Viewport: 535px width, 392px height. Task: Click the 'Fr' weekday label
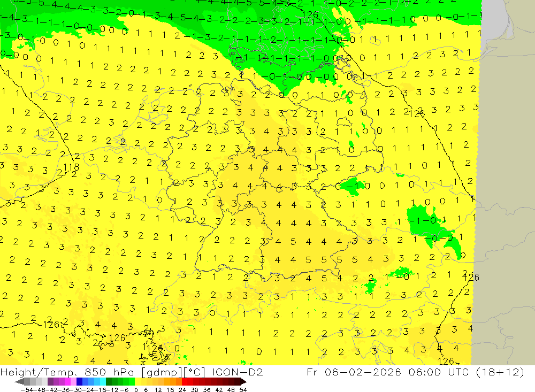[x=312, y=372]
